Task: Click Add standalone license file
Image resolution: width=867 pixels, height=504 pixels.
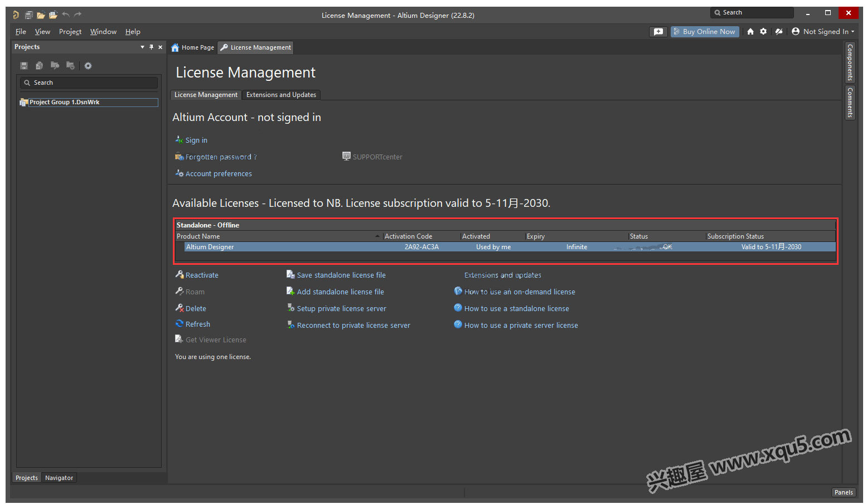Action: pyautogui.click(x=340, y=292)
